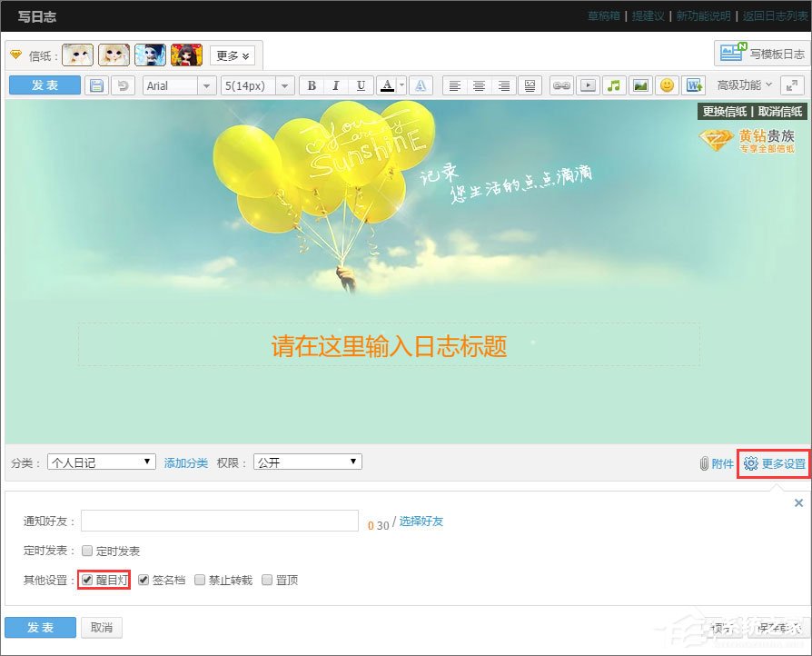Open the Arial font family dropdown
Screen dimensions: 812x656
(178, 84)
